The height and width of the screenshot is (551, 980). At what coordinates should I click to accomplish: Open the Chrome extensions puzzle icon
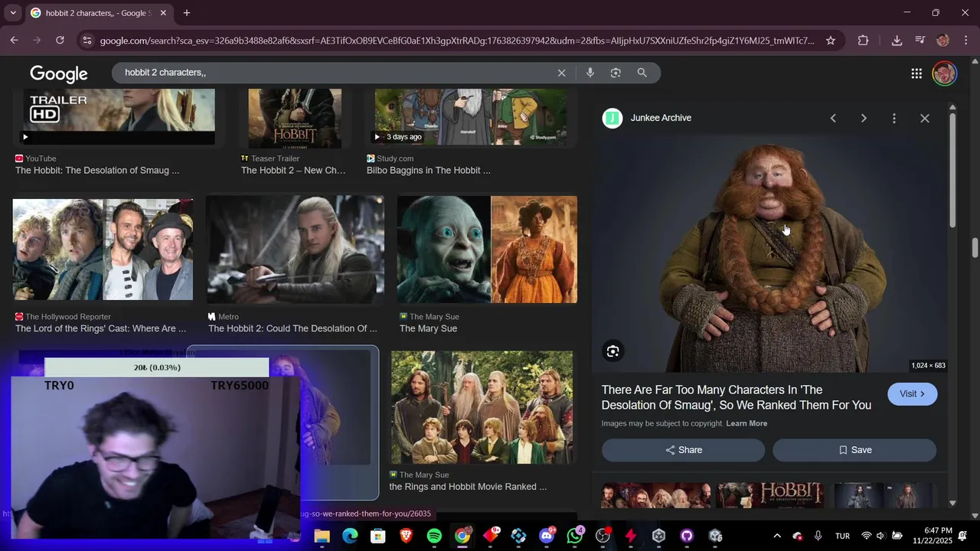863,41
